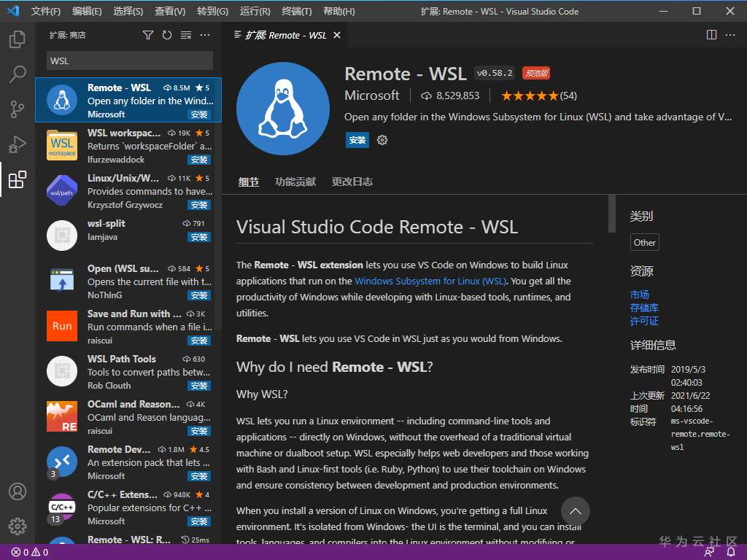This screenshot has height=560, width=747.
Task: Select the 扩展 Remote - WSL editor tab
Action: pos(285,35)
